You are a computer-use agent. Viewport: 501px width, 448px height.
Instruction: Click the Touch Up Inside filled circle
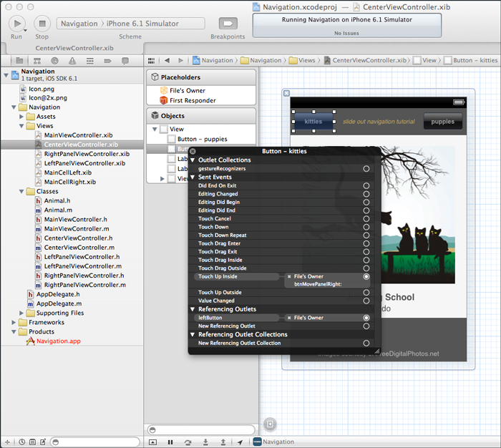[x=366, y=277]
